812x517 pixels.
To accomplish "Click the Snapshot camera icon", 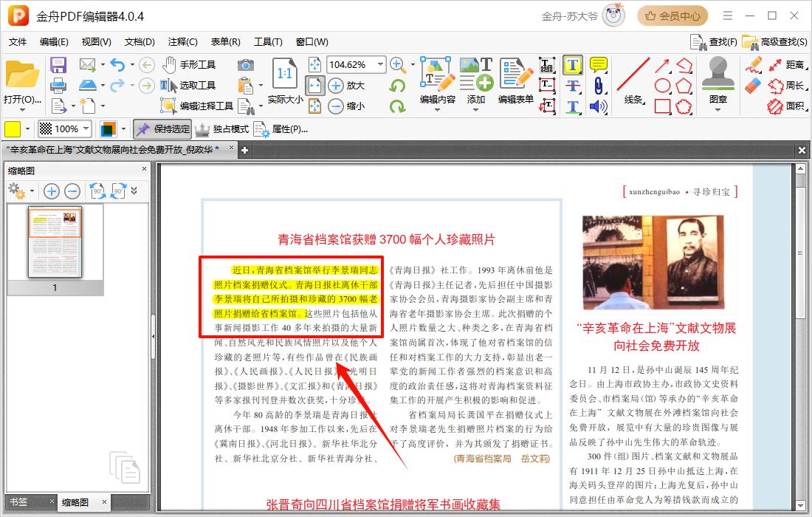I will pyautogui.click(x=246, y=65).
